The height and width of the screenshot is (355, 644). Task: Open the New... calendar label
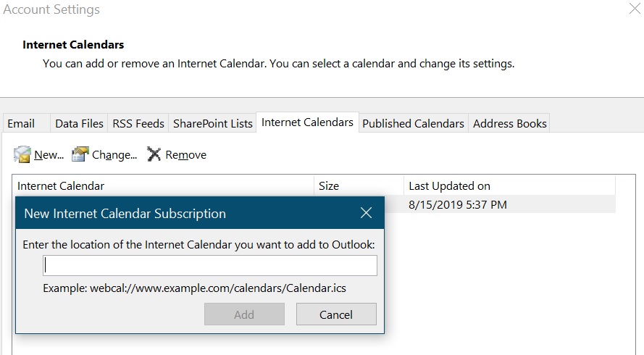49,155
